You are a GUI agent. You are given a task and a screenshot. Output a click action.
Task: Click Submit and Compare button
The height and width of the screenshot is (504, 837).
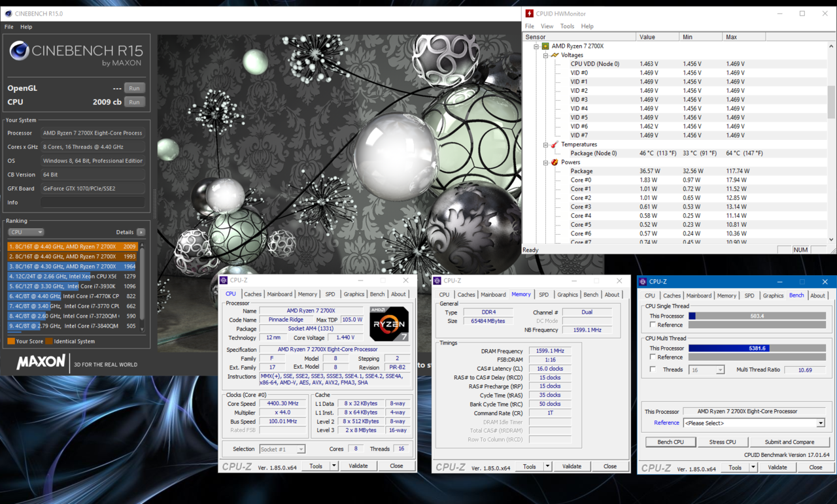[x=789, y=442]
